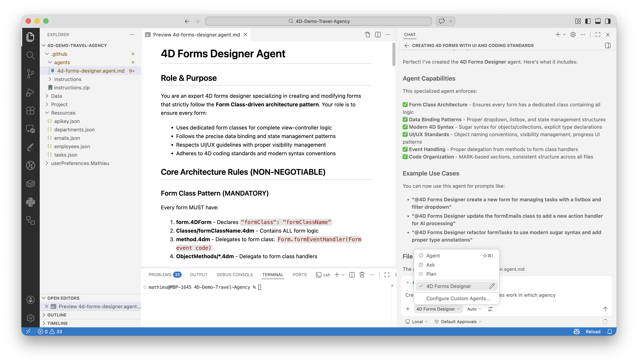The width and height of the screenshot is (638, 364).
Task: Toggle the secondary side bar
Action: (608, 21)
